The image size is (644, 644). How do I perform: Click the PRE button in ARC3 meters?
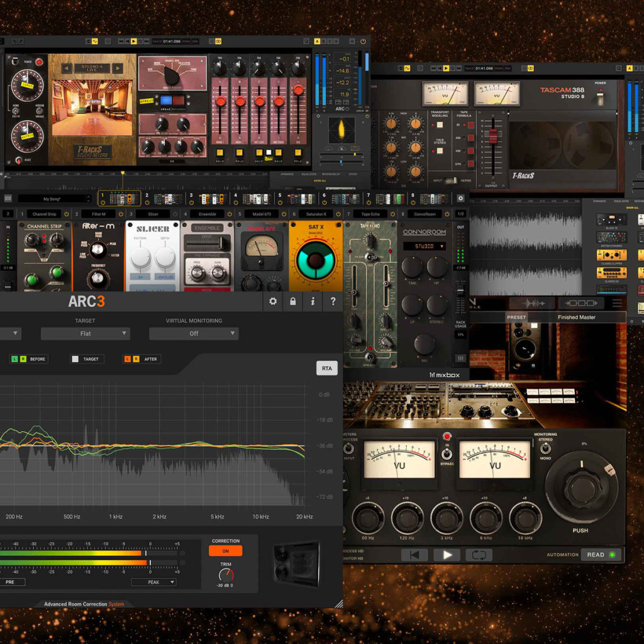pos(10,582)
